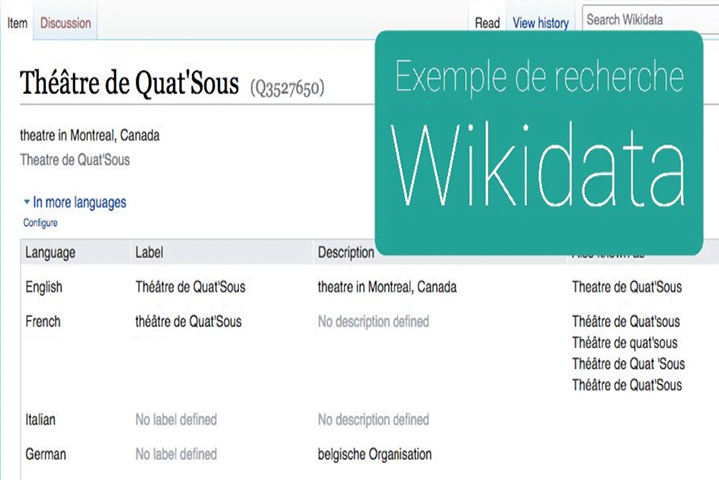Click German description belgische Organisation
The width and height of the screenshot is (719, 480).
375,454
